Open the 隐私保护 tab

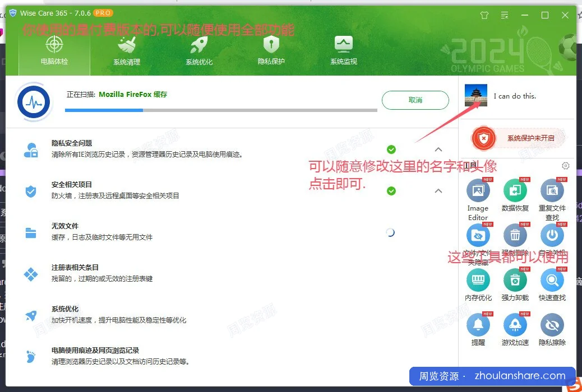coord(271,50)
